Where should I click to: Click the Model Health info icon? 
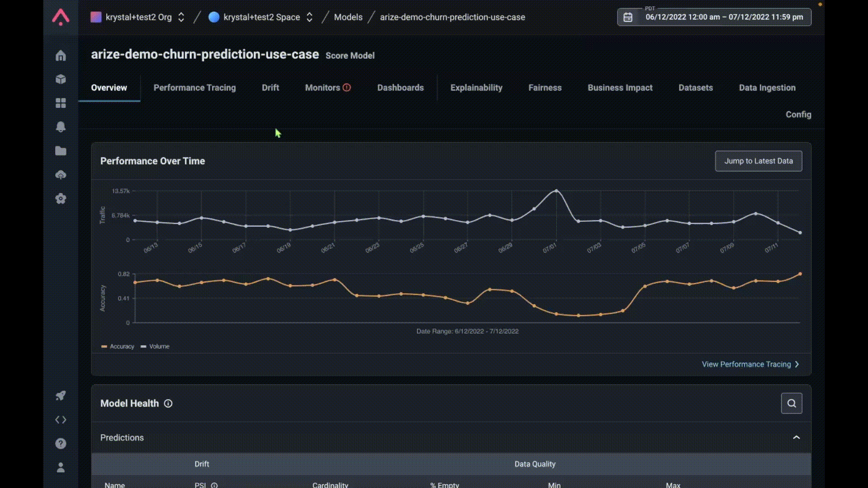(168, 404)
